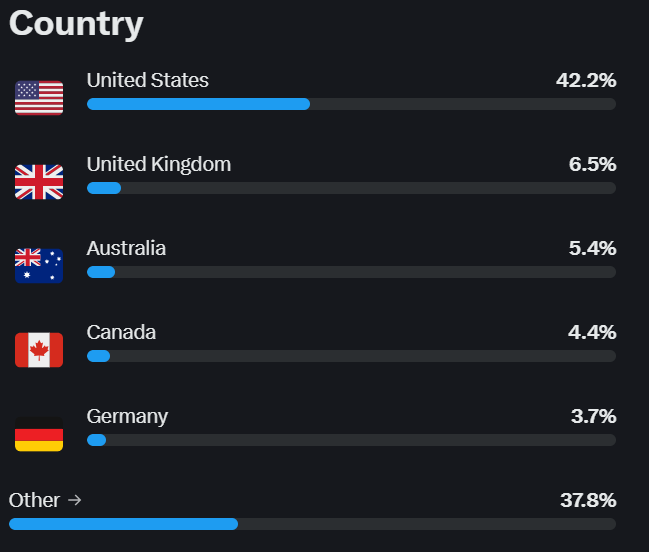This screenshot has height=552, width=649.
Task: Click the United States progress bar
Action: [351, 104]
